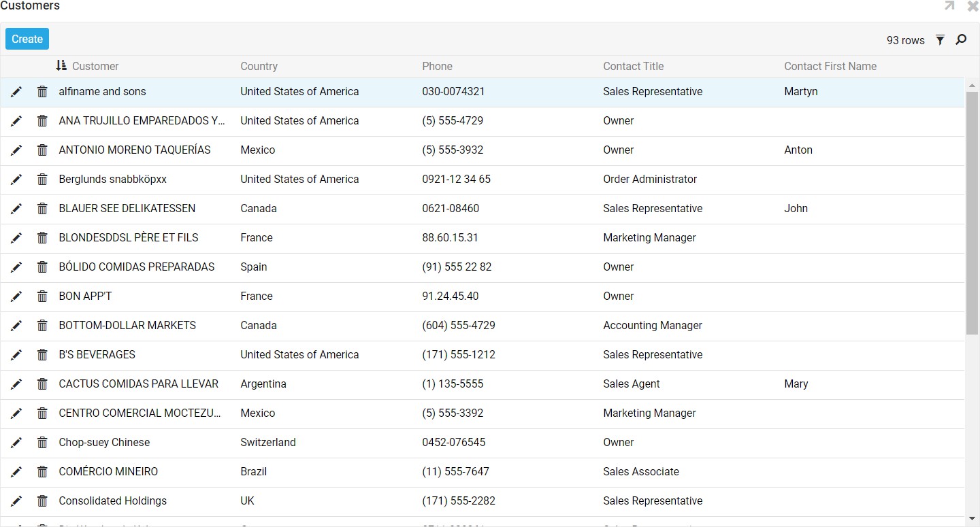Edit the CACTUS COMIDAS PARA LLEVAR row
Viewport: 980px width, 527px height.
16,384
